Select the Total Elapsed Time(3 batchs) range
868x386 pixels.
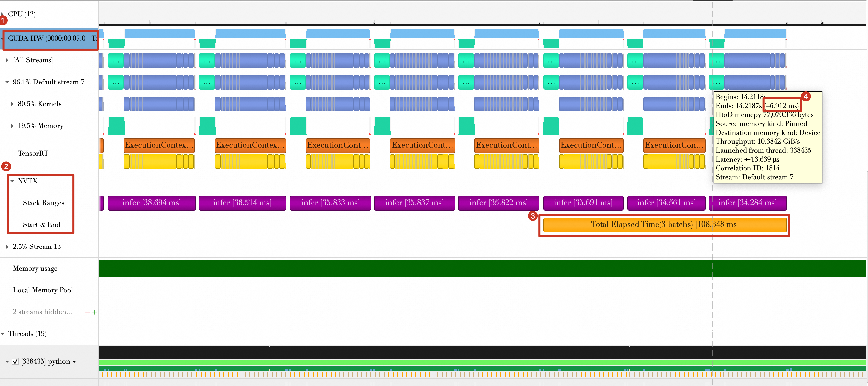point(665,225)
